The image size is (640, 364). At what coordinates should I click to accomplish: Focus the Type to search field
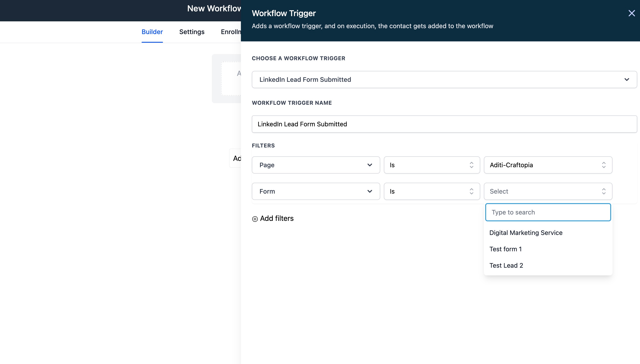[548, 212]
